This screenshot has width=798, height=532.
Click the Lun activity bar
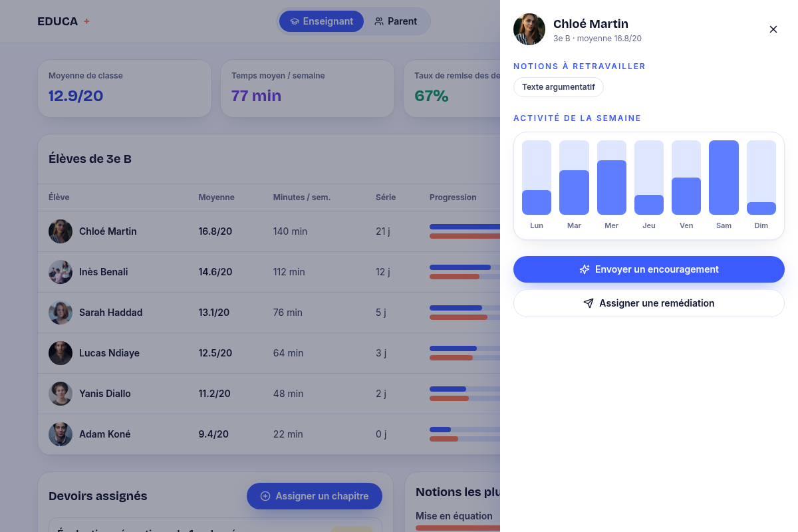[537, 178]
